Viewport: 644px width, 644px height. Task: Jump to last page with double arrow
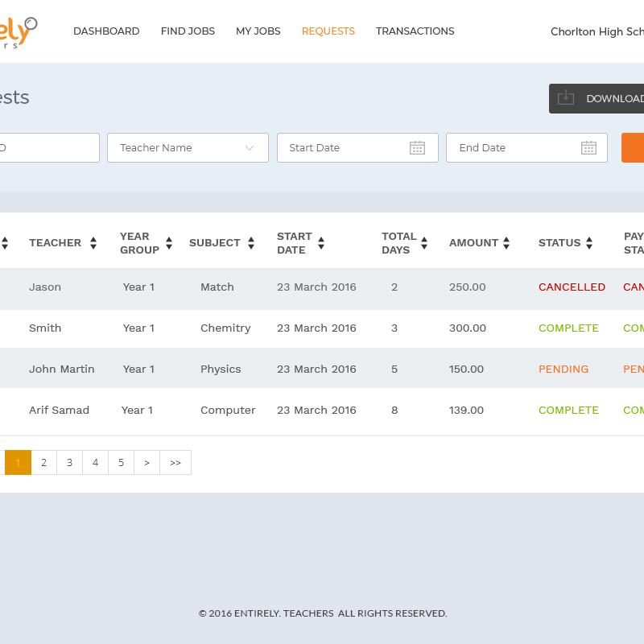point(175,463)
